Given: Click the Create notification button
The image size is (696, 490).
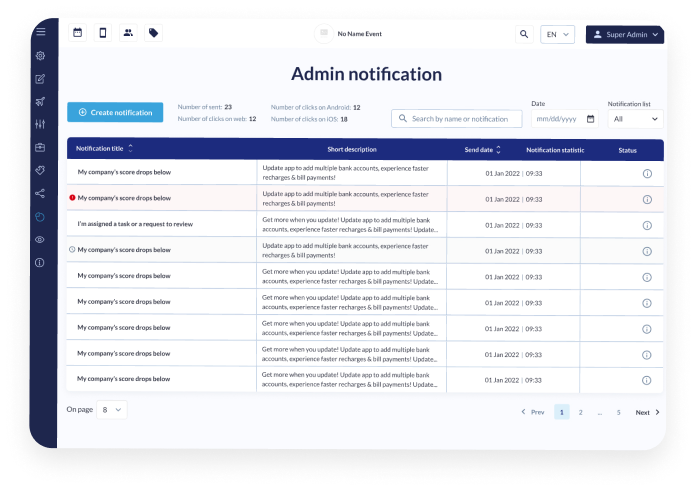Looking at the screenshot, I should (115, 113).
